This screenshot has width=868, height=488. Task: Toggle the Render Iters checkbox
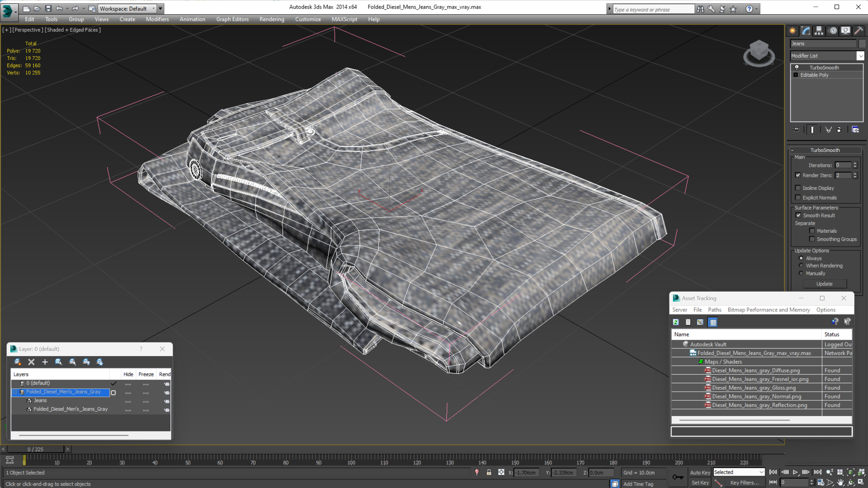(798, 175)
